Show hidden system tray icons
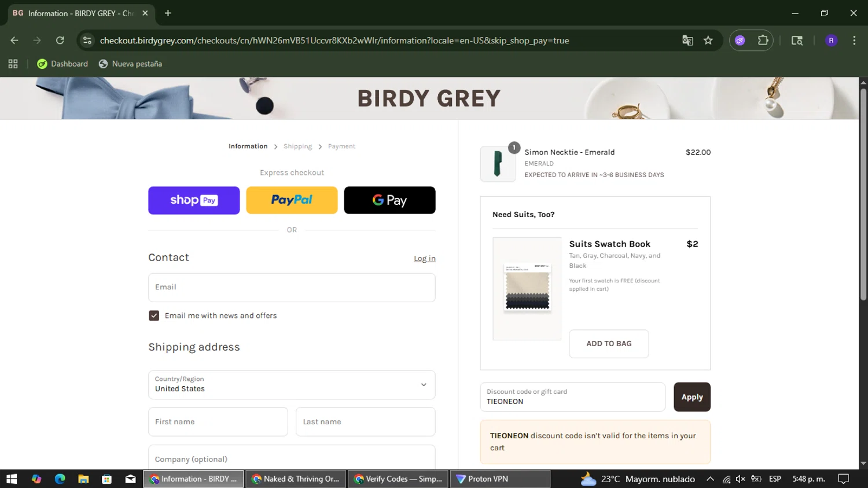868x488 pixels. point(710,479)
